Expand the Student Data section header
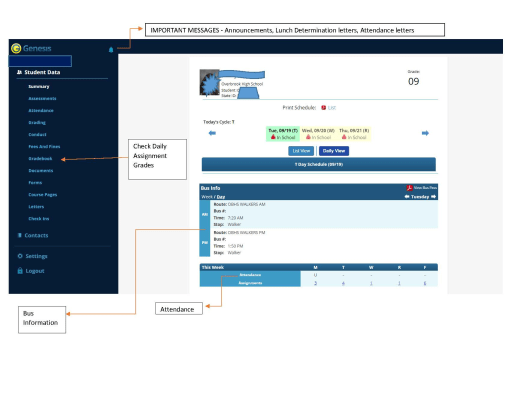The image size is (512, 396). click(x=42, y=72)
